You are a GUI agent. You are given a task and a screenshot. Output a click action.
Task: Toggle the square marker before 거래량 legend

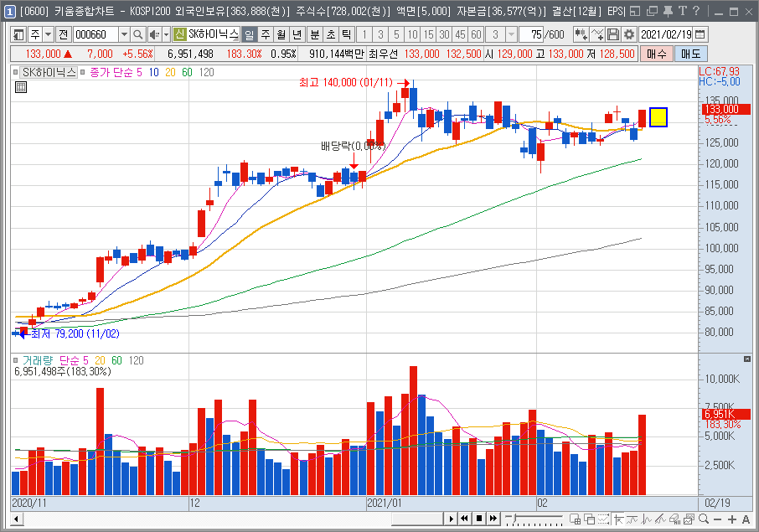click(x=15, y=360)
